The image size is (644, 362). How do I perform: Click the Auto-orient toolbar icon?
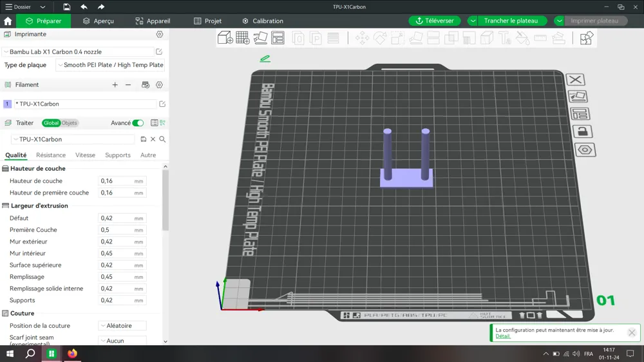[x=260, y=38]
